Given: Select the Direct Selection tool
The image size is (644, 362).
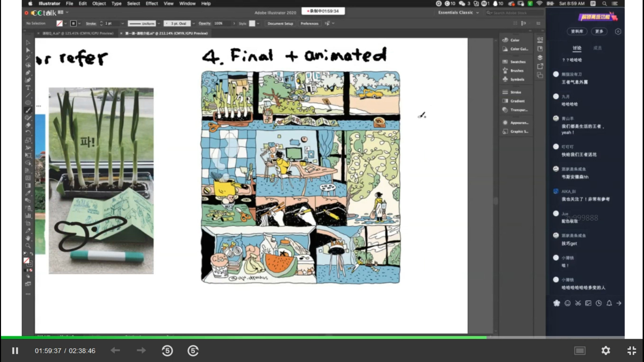Looking at the screenshot, I should tap(28, 50).
